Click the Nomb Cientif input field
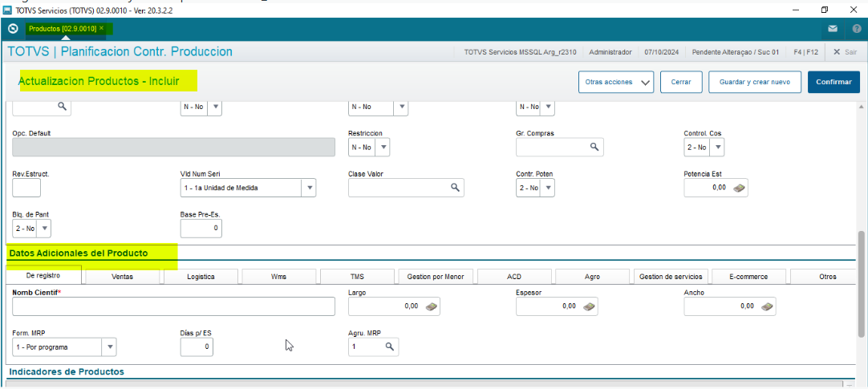This screenshot has height=389, width=868. 173,306
